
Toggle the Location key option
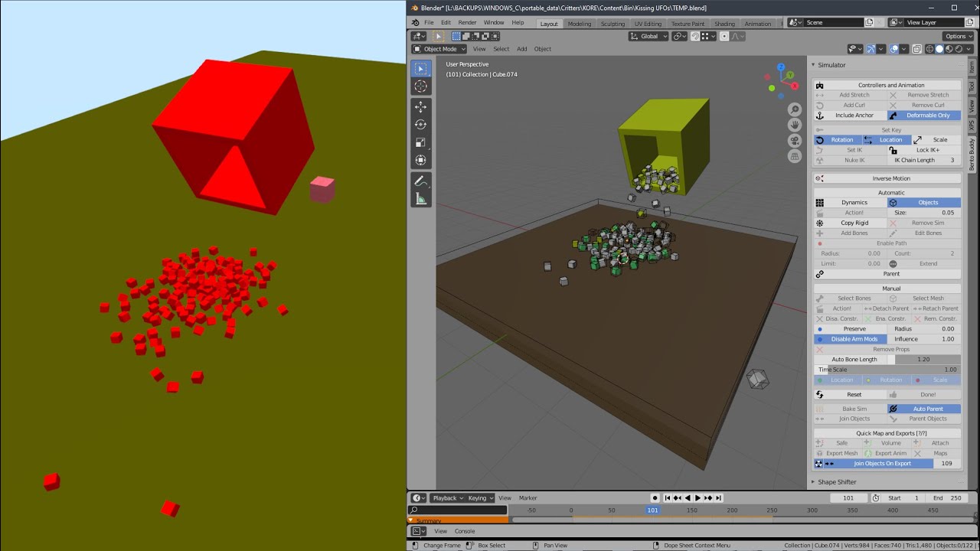tap(887, 140)
